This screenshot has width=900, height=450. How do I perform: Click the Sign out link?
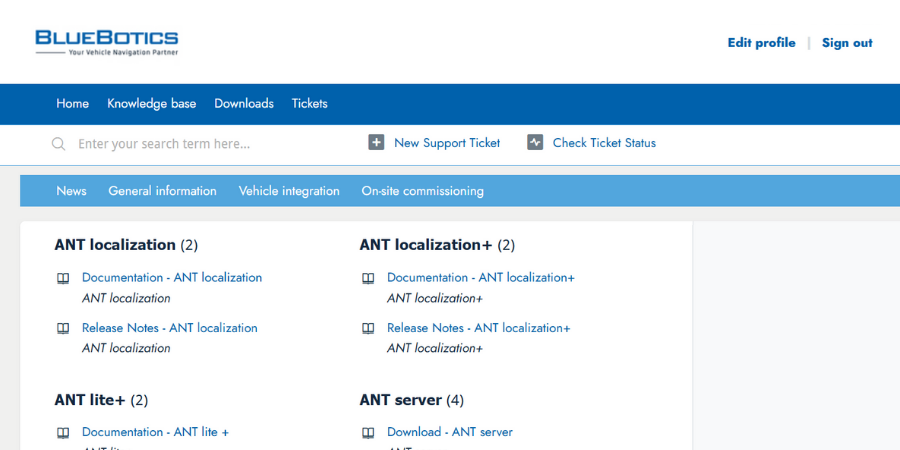click(x=847, y=43)
